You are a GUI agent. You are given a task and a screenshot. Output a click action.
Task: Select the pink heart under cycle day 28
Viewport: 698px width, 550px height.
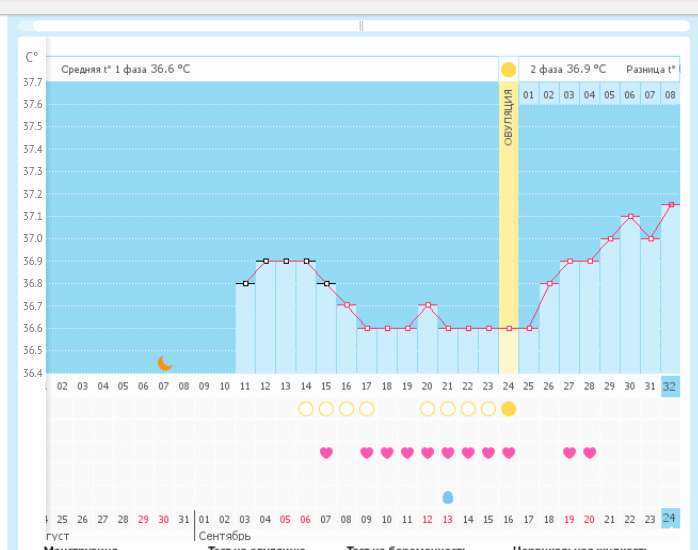point(589,453)
